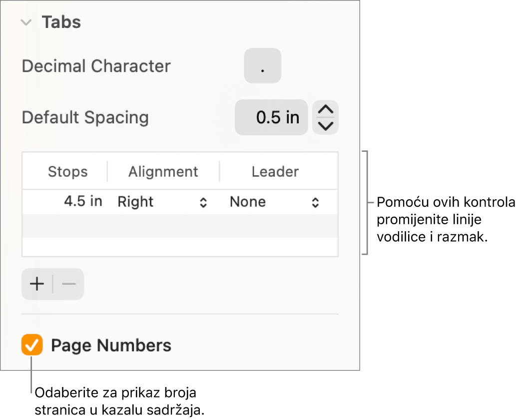The height and width of the screenshot is (420, 524).
Task: Click the Tabs section heading
Action: click(61, 22)
